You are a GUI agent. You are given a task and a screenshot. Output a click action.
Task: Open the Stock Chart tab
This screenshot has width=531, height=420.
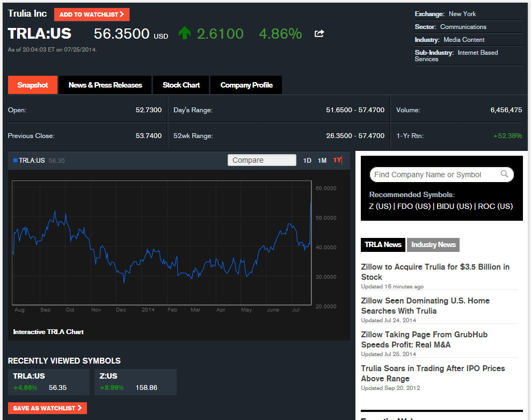pyautogui.click(x=181, y=85)
